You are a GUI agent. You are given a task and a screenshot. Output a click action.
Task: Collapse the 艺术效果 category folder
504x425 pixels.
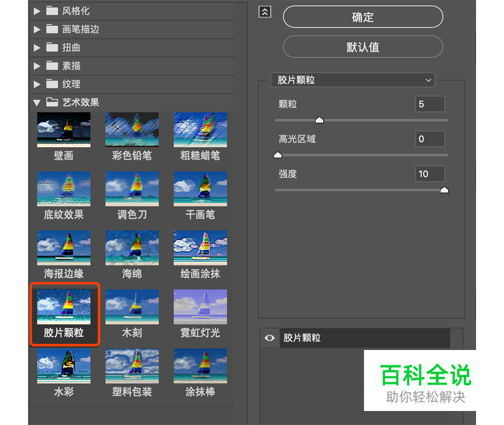point(36,102)
